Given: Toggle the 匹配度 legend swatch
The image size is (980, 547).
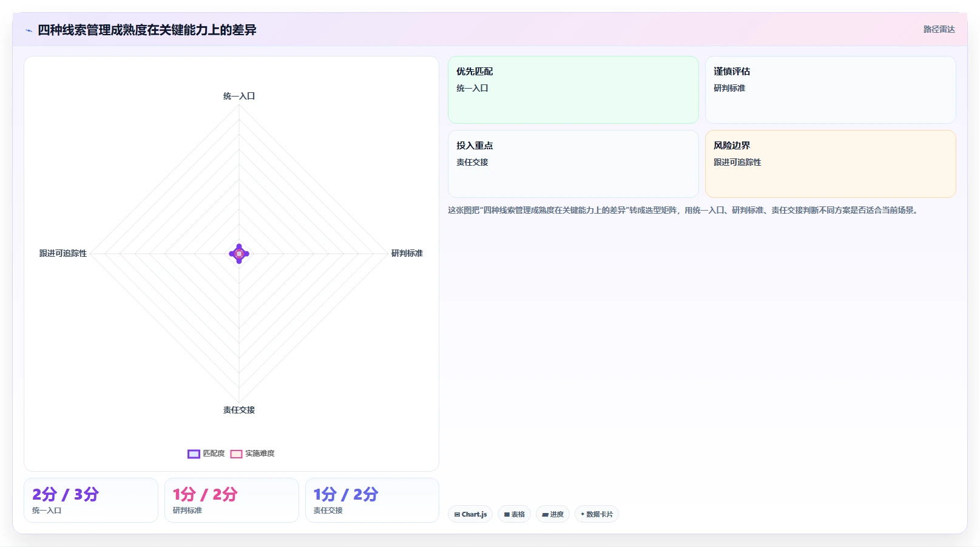Looking at the screenshot, I should point(194,454).
